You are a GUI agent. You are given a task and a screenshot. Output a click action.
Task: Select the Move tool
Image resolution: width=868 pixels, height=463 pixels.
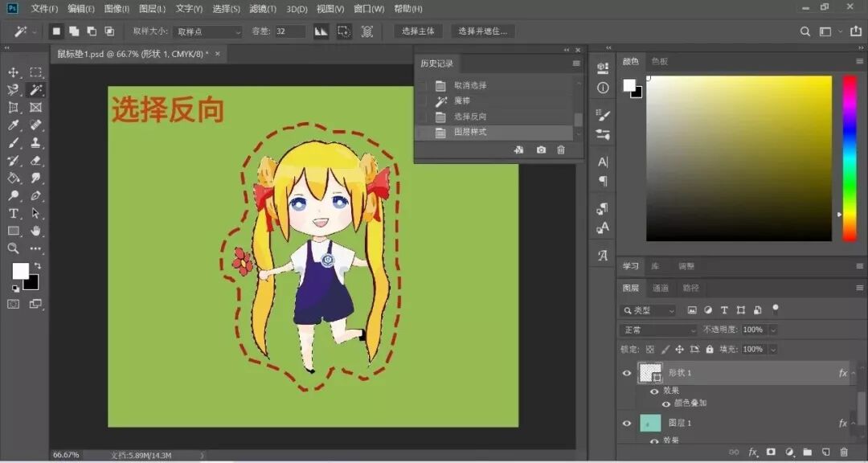coord(14,72)
